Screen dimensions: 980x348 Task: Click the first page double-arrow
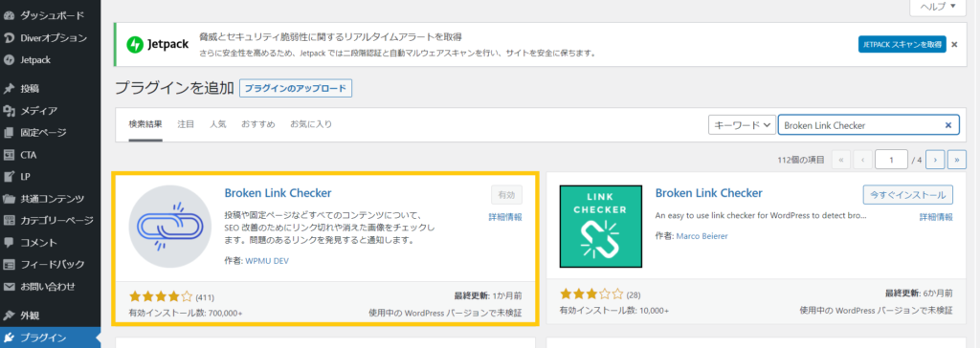click(x=840, y=160)
